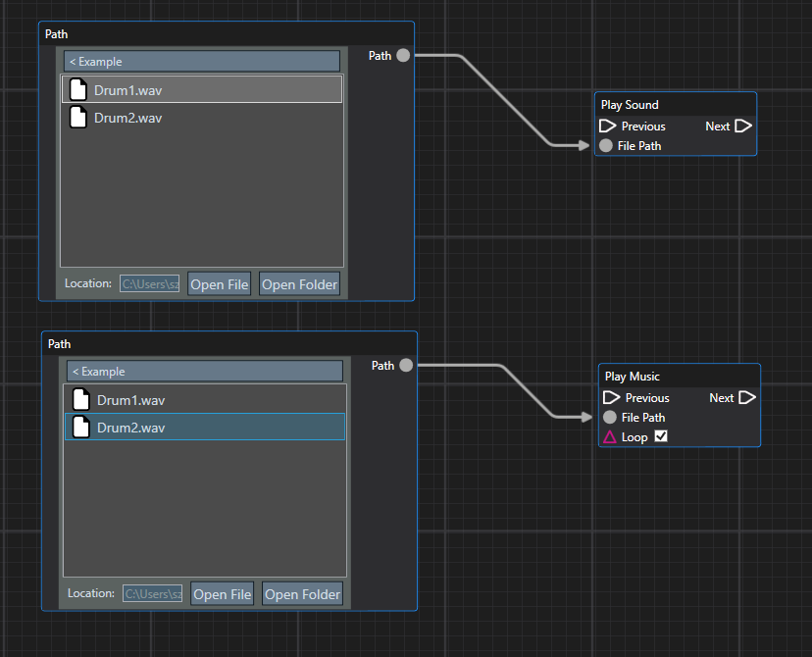
Task: Go back via '< Example' in lower Path node
Action: (205, 372)
